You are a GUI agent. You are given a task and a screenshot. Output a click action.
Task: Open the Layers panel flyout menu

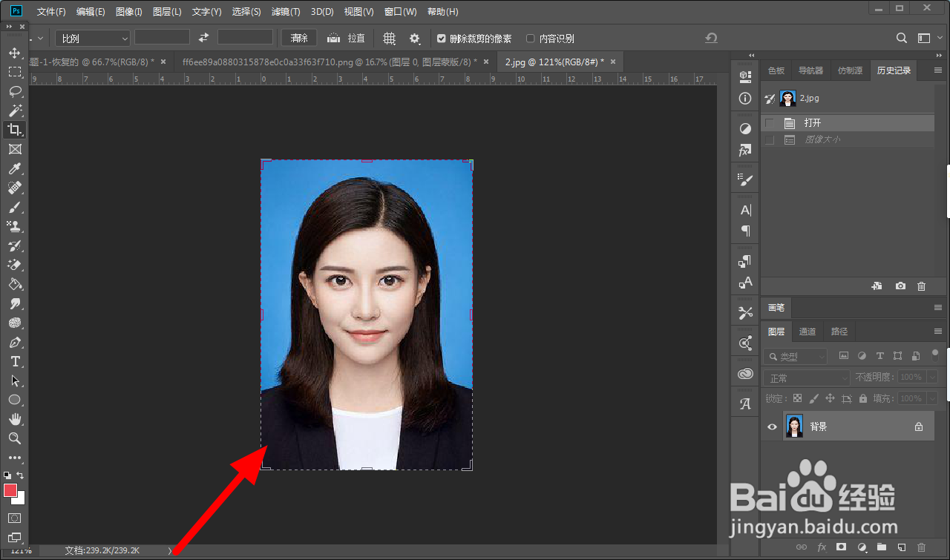click(x=937, y=331)
